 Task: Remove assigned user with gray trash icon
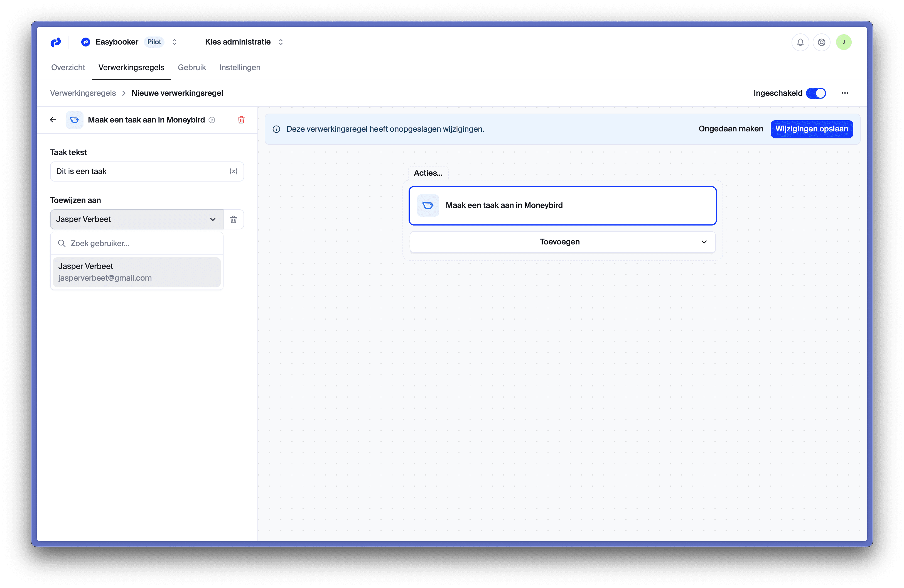pyautogui.click(x=233, y=220)
